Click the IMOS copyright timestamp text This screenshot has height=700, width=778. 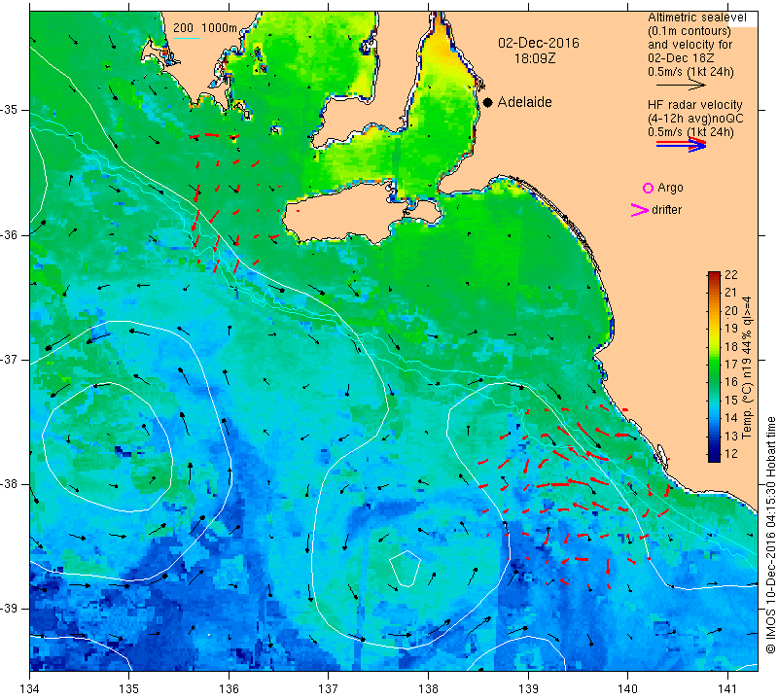tap(770, 535)
